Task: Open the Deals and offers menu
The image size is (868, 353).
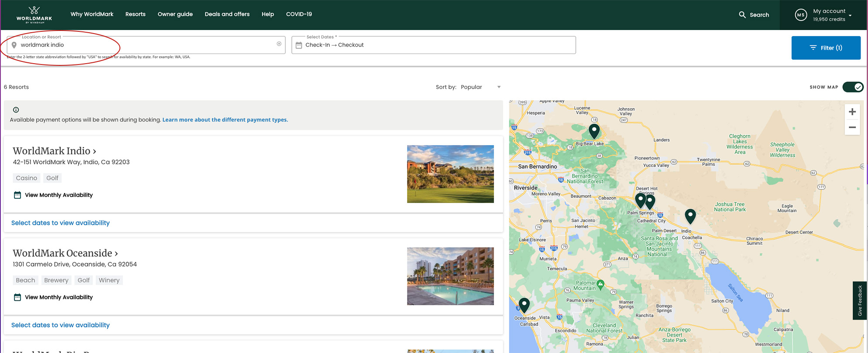Action: click(227, 14)
